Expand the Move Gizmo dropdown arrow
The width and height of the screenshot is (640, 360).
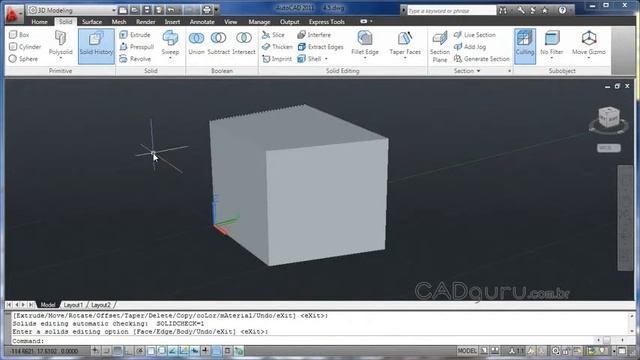tap(589, 58)
